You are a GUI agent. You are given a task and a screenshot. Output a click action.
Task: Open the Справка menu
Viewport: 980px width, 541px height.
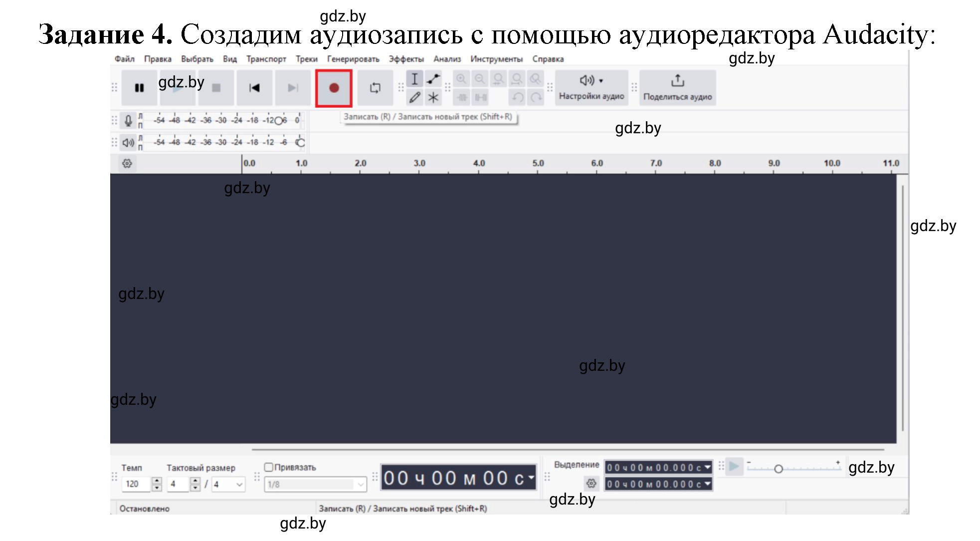tap(548, 59)
